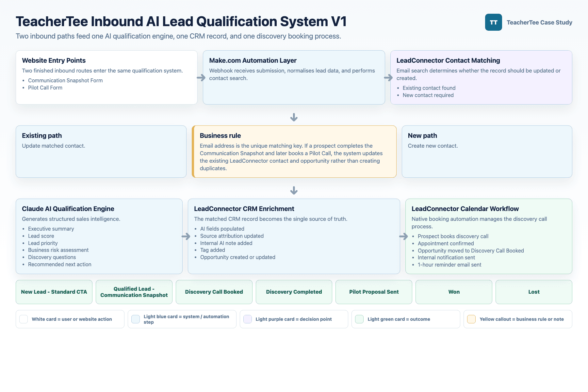Select the Discovery Call Booked stage
Viewport: 588px width, 392px height.
[x=214, y=292]
